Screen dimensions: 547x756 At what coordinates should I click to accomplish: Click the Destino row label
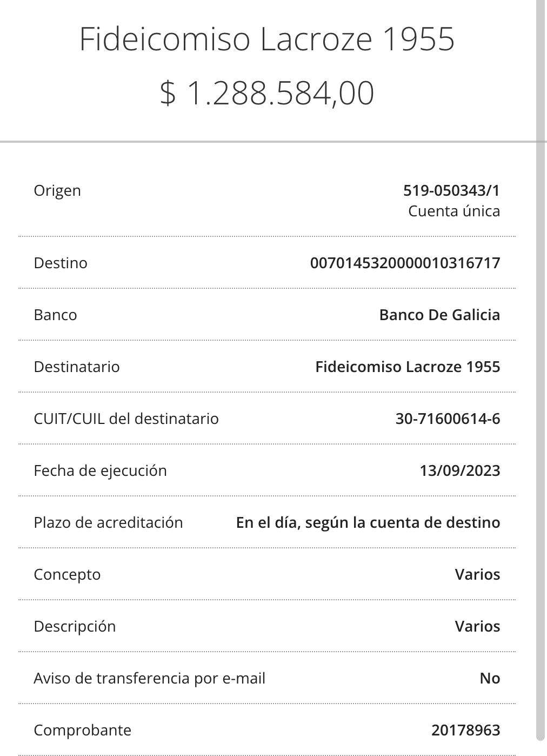coord(61,263)
